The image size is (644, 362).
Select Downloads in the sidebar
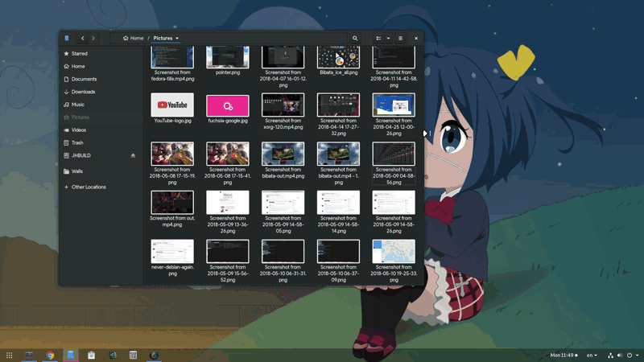(83, 92)
